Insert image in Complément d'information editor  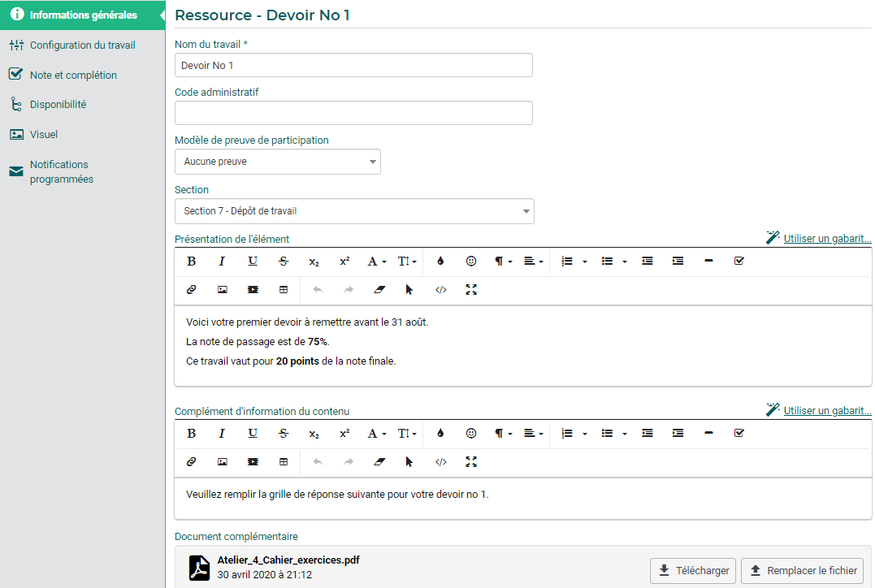pyautogui.click(x=222, y=462)
